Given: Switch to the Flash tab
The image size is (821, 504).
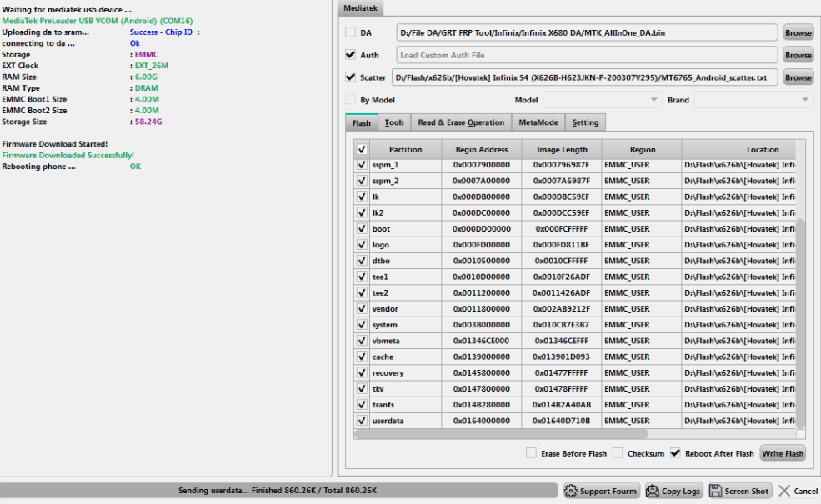Looking at the screenshot, I should click(361, 122).
